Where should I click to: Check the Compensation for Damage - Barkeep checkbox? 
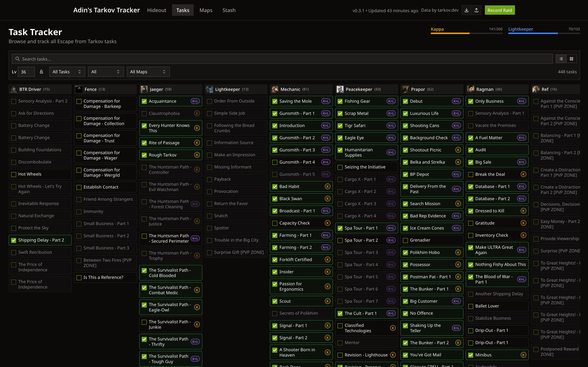pos(79,101)
